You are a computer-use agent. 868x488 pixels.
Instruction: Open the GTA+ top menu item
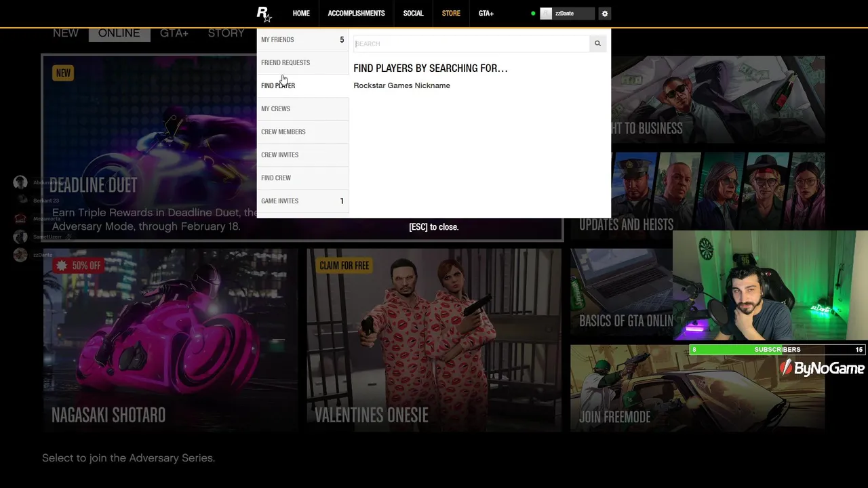pos(486,14)
